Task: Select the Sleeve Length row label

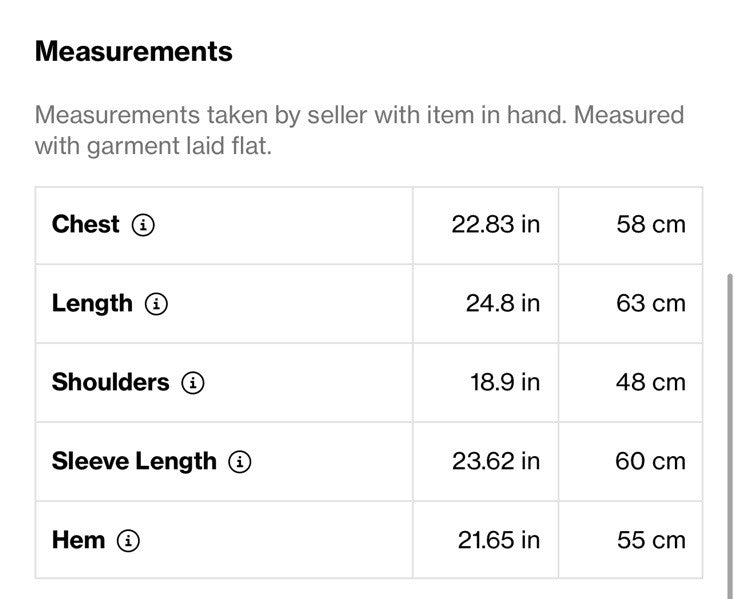Action: [134, 461]
